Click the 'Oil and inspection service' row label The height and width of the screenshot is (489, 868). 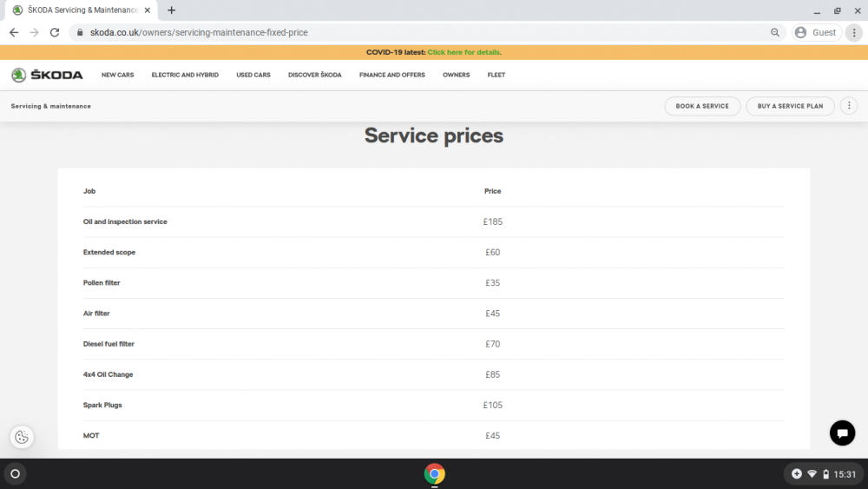[125, 221]
